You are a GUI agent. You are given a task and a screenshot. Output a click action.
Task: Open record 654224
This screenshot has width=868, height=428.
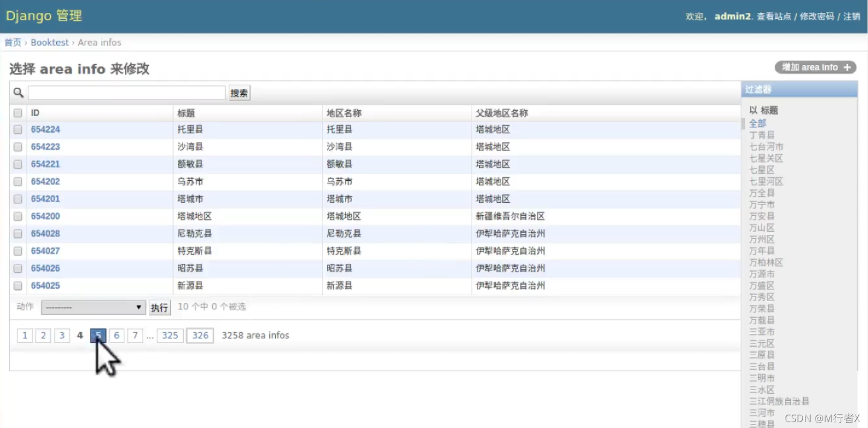46,129
